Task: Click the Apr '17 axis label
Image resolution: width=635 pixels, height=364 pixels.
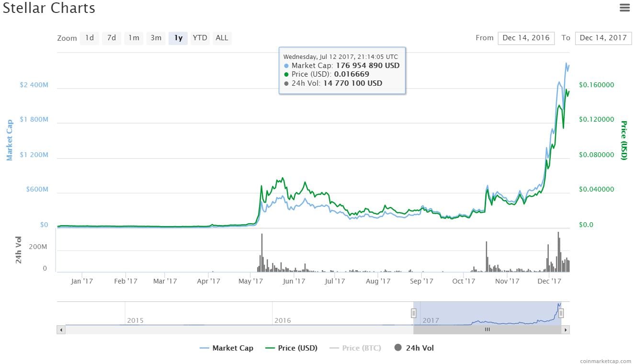Action: pyautogui.click(x=209, y=281)
